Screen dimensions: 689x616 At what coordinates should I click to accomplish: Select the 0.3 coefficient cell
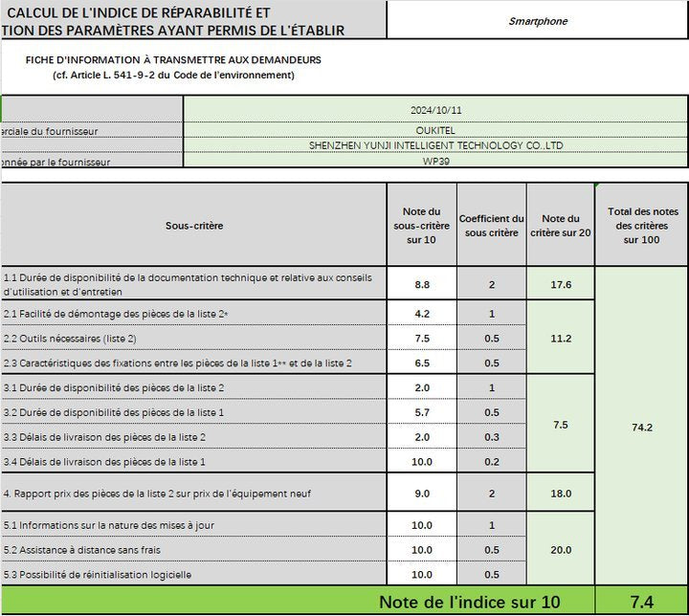[x=491, y=437]
